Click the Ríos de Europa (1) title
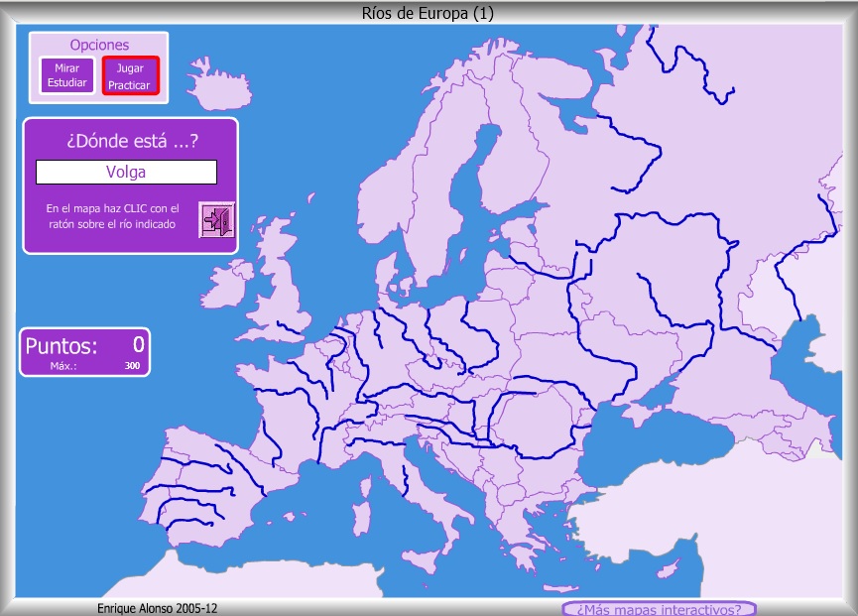The image size is (858, 616). click(x=428, y=13)
